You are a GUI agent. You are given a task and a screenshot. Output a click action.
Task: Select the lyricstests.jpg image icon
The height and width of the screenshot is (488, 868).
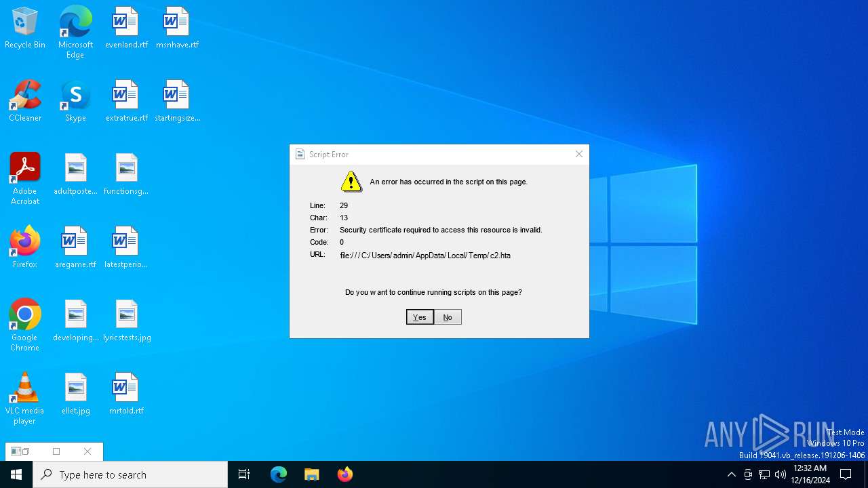click(x=126, y=321)
